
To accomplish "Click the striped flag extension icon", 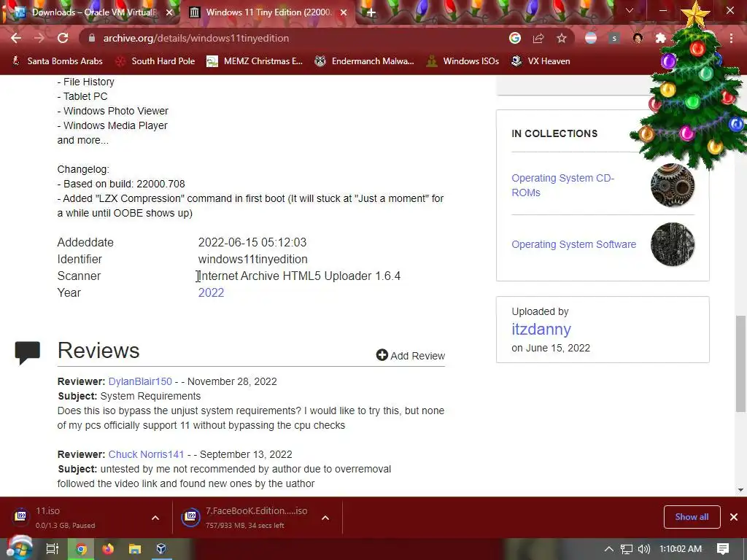I will pyautogui.click(x=591, y=38).
